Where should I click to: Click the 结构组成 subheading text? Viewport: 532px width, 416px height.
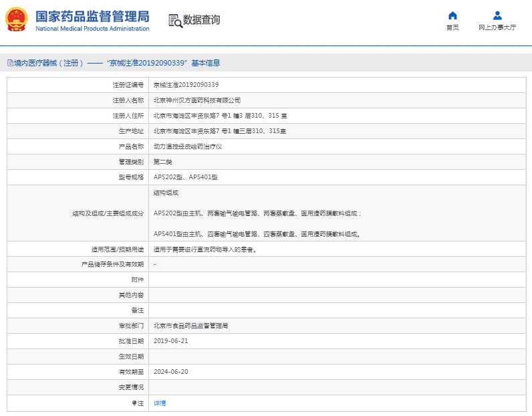click(x=166, y=193)
